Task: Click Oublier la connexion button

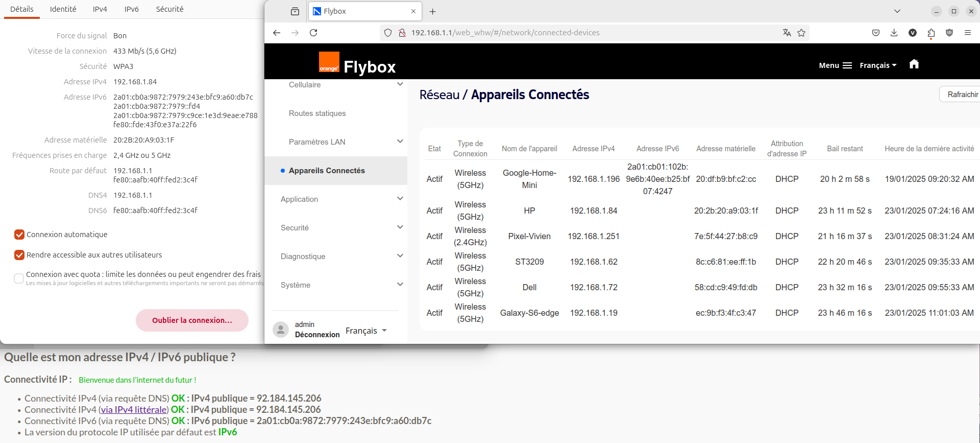Action: [x=192, y=320]
